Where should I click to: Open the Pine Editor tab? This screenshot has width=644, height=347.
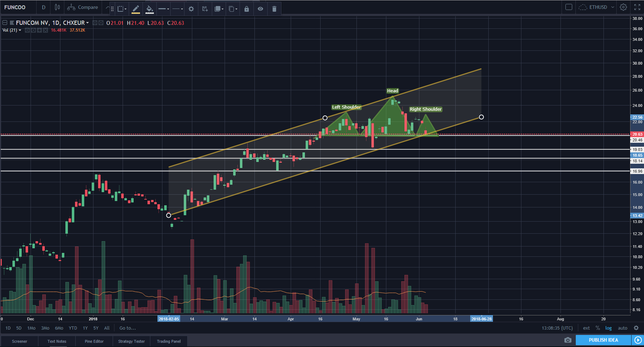pos(94,341)
